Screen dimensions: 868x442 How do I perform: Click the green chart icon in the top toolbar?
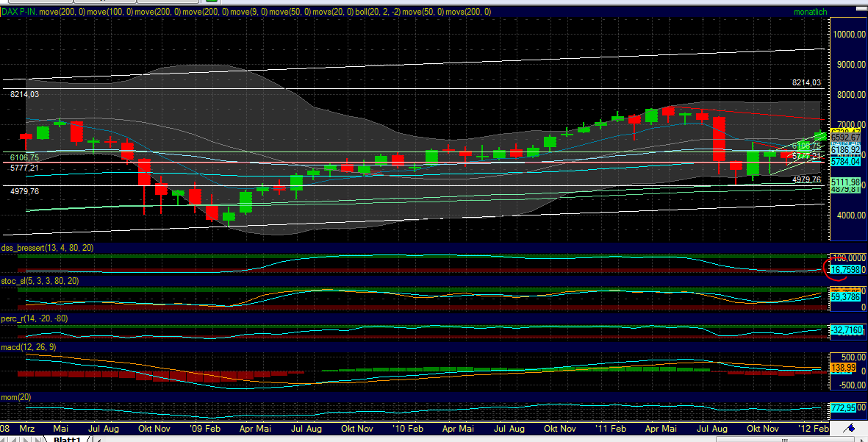coord(210,3)
